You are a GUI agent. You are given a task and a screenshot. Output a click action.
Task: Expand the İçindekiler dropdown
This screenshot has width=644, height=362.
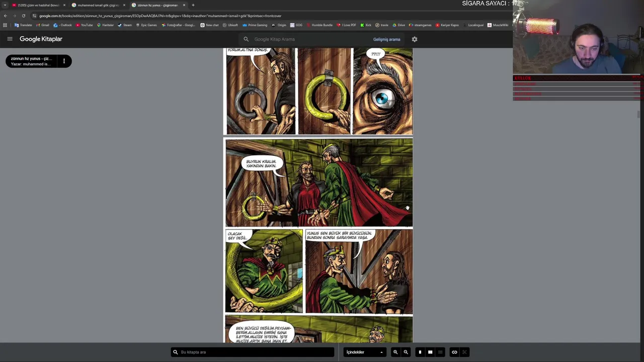coord(364,352)
